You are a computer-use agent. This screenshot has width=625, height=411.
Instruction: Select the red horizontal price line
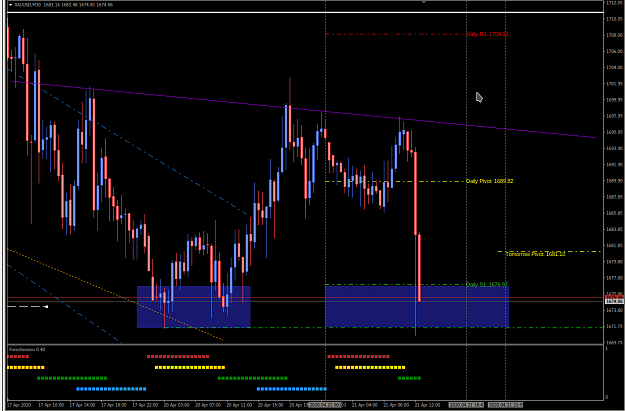(305, 298)
